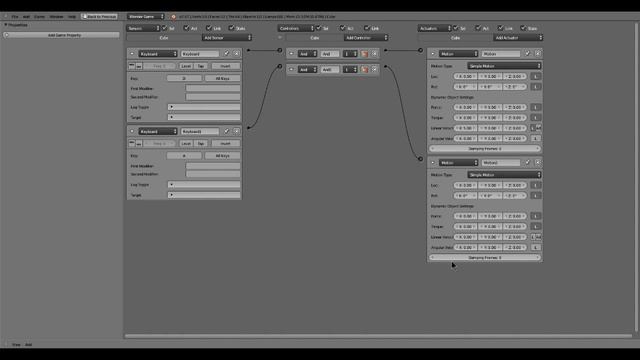Open Motion Type dropdown in first Motion actuator
This screenshot has height=360, width=640.
coord(504,66)
